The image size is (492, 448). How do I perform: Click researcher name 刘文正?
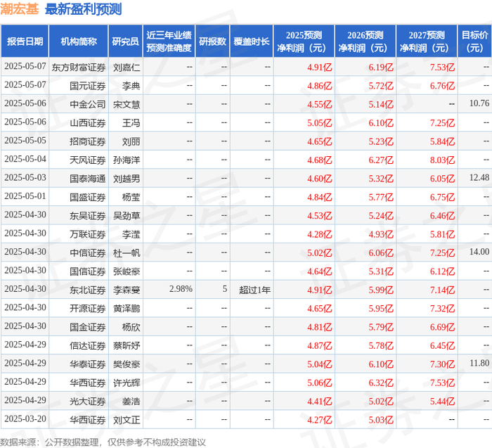(127, 420)
